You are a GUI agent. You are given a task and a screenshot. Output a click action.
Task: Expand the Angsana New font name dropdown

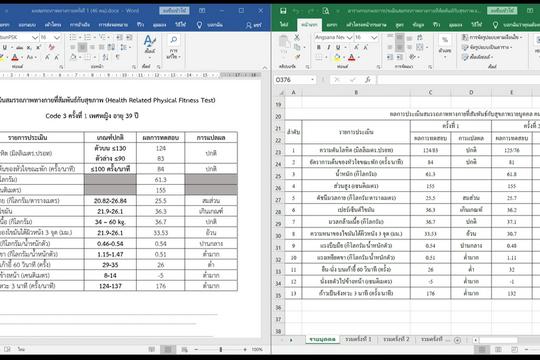coord(349,37)
